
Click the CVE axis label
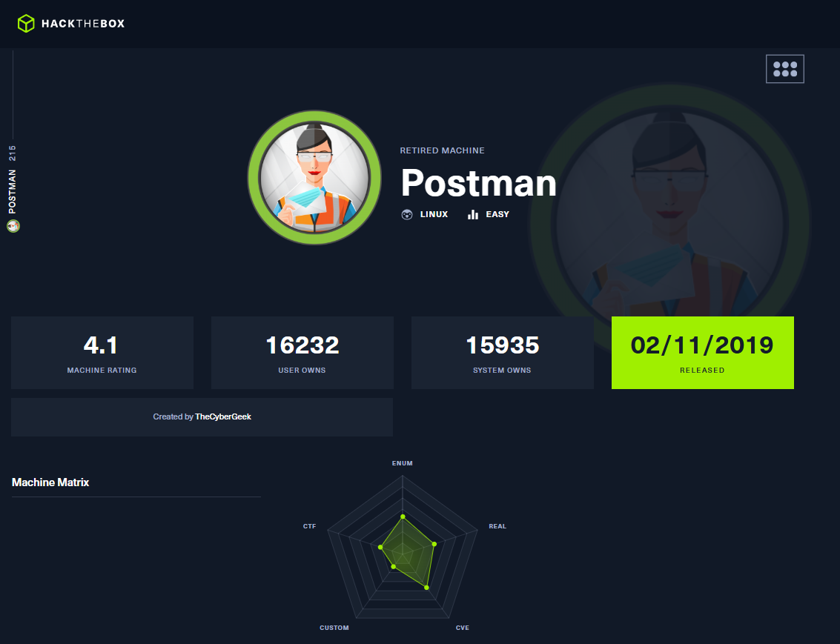[462, 628]
